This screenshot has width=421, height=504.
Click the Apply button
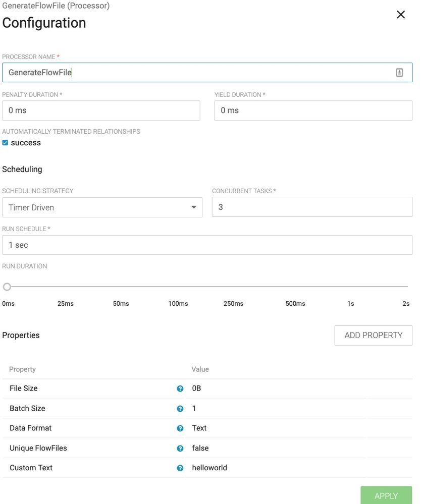tap(386, 495)
